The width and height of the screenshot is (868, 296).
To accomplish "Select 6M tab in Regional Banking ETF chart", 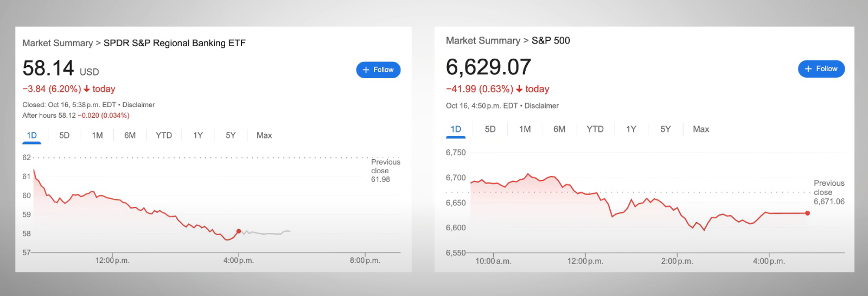I will [x=130, y=135].
